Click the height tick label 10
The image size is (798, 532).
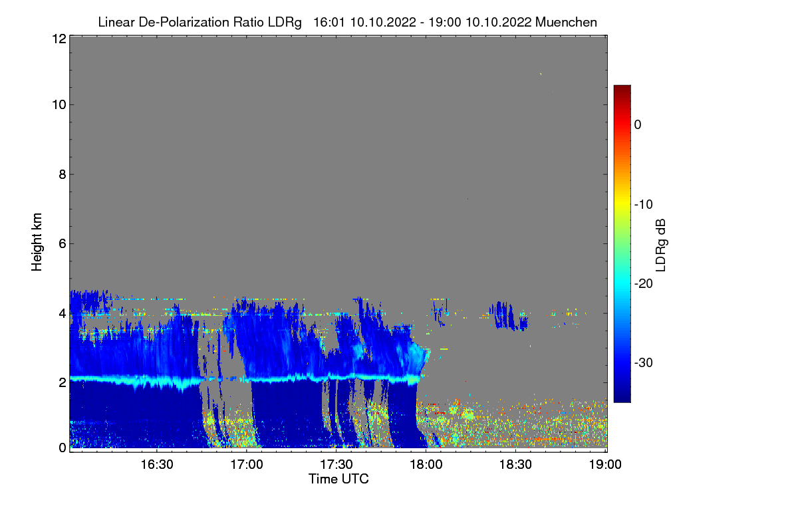pos(58,104)
